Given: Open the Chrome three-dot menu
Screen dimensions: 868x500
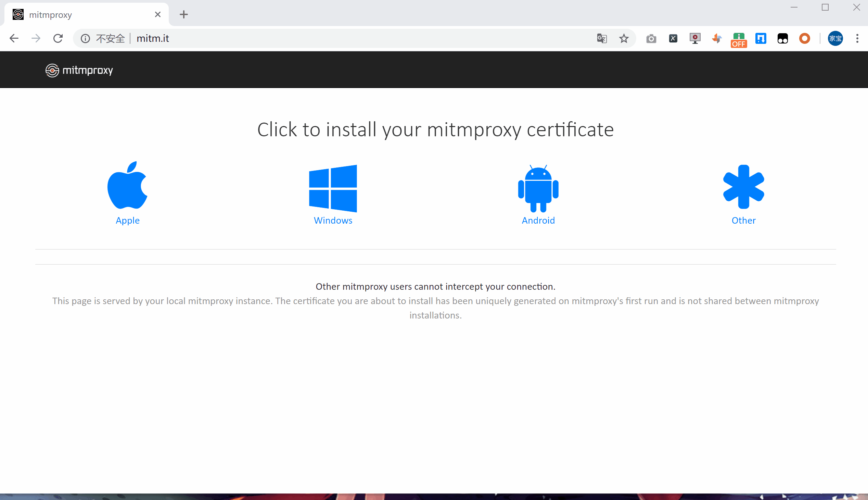Looking at the screenshot, I should [857, 38].
